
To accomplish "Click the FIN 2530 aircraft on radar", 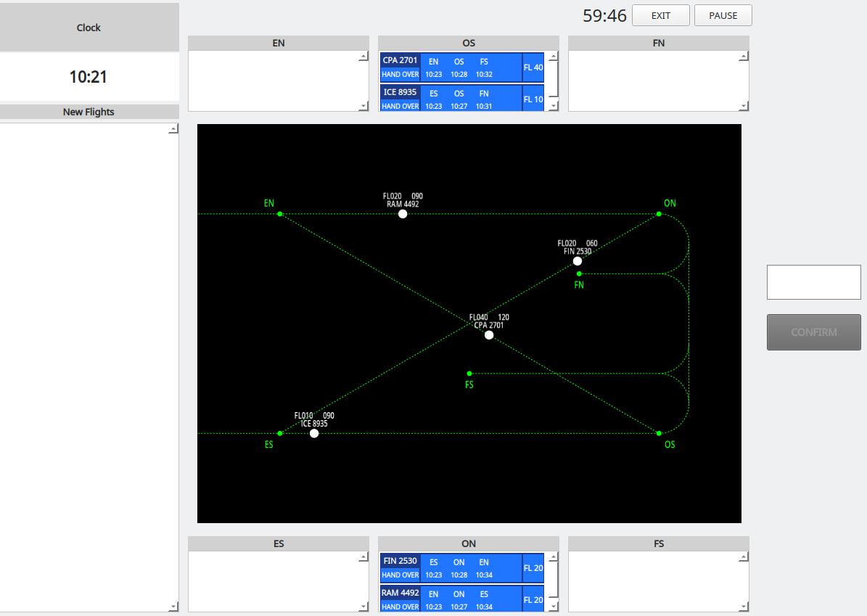I will pyautogui.click(x=578, y=260).
